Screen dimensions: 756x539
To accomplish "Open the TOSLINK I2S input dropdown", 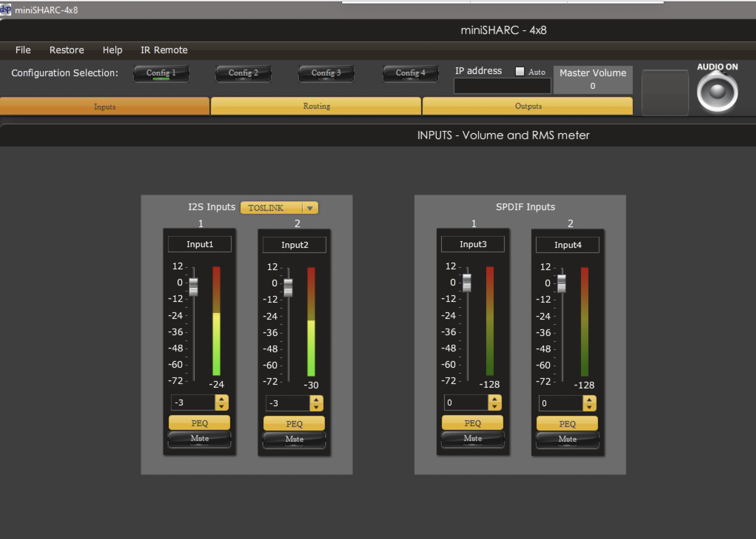I will pyautogui.click(x=310, y=208).
